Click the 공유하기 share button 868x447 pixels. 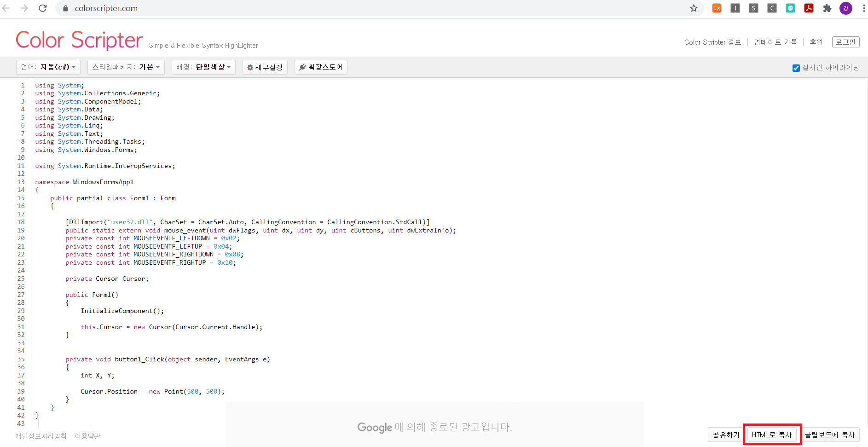[726, 435]
